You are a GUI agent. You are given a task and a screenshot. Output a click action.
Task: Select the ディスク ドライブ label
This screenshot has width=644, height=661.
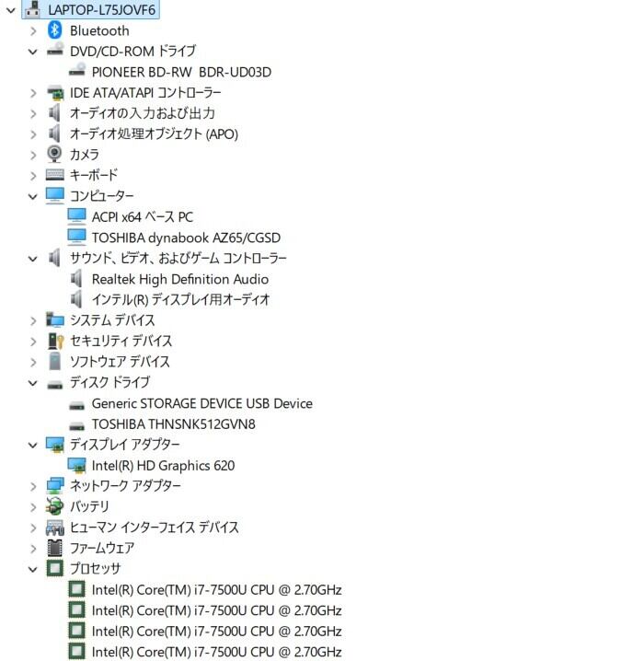click(109, 382)
